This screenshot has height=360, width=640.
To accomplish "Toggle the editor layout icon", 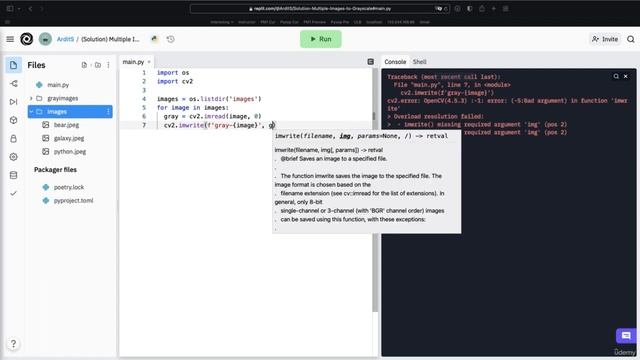I will click(371, 62).
